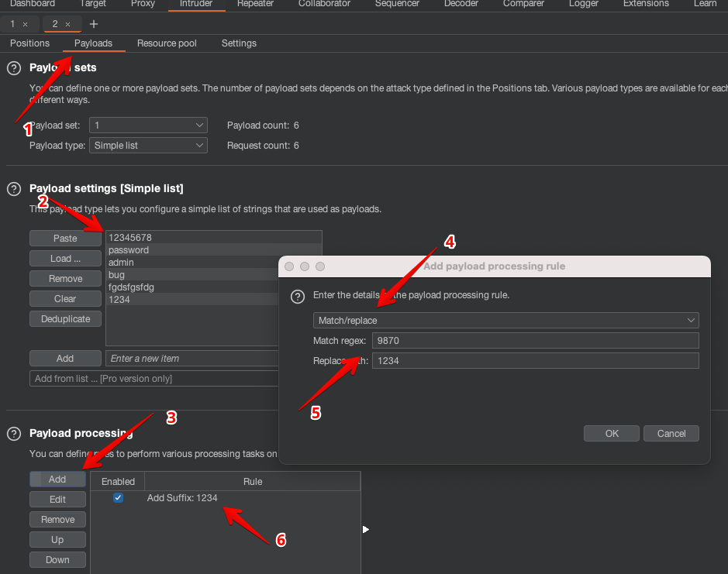The width and height of the screenshot is (728, 574).
Task: Close Intruder tab 2 with x
Action: [x=67, y=24]
